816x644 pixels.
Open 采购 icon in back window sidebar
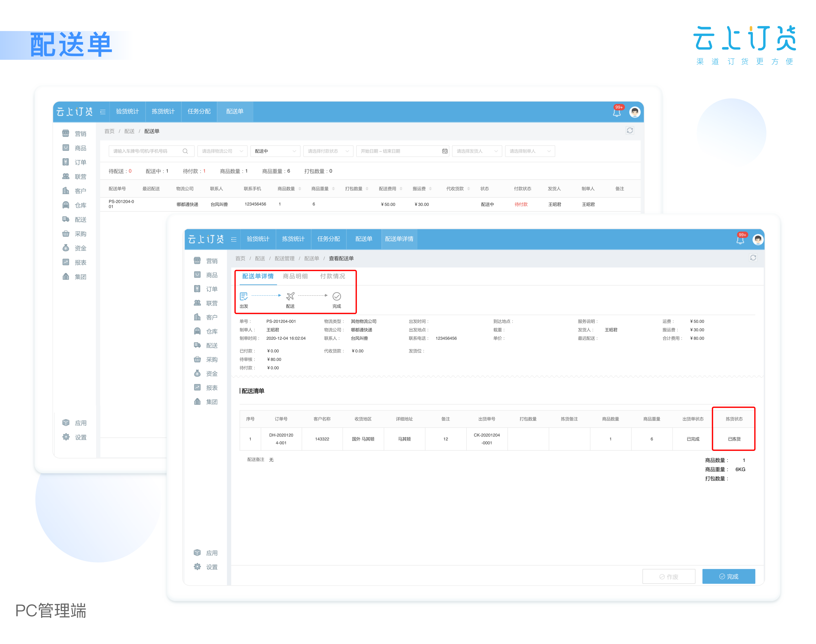pyautogui.click(x=66, y=234)
